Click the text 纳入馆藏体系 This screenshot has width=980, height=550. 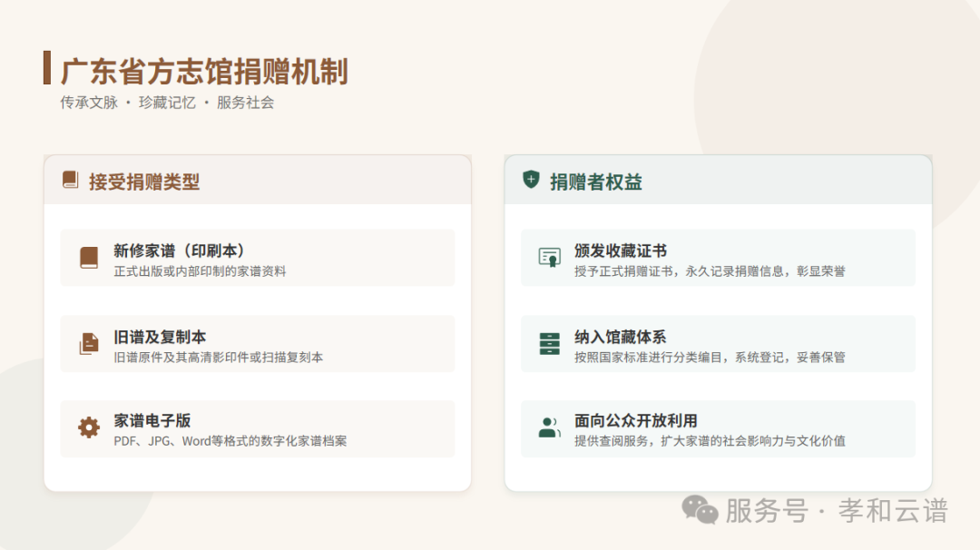tap(621, 337)
